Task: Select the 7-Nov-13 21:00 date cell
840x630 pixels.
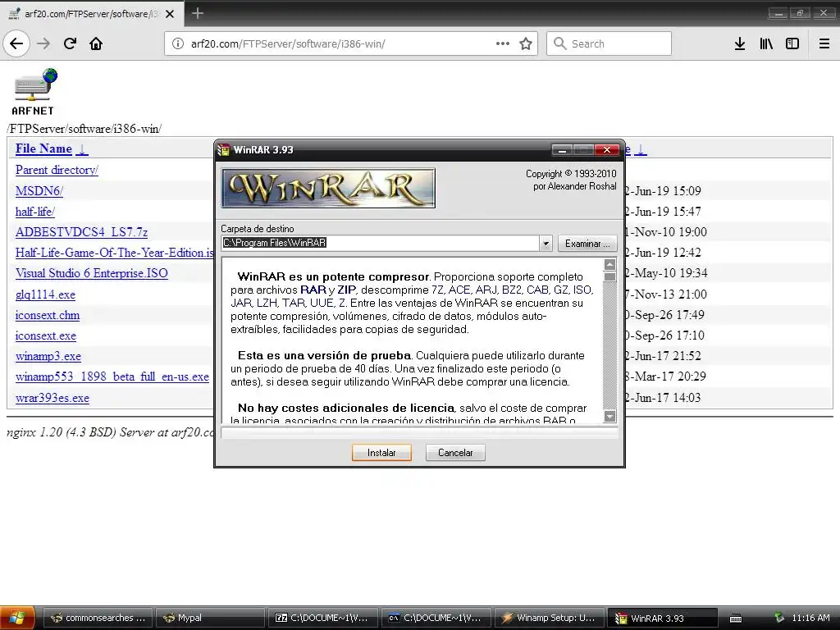Action: coord(666,294)
